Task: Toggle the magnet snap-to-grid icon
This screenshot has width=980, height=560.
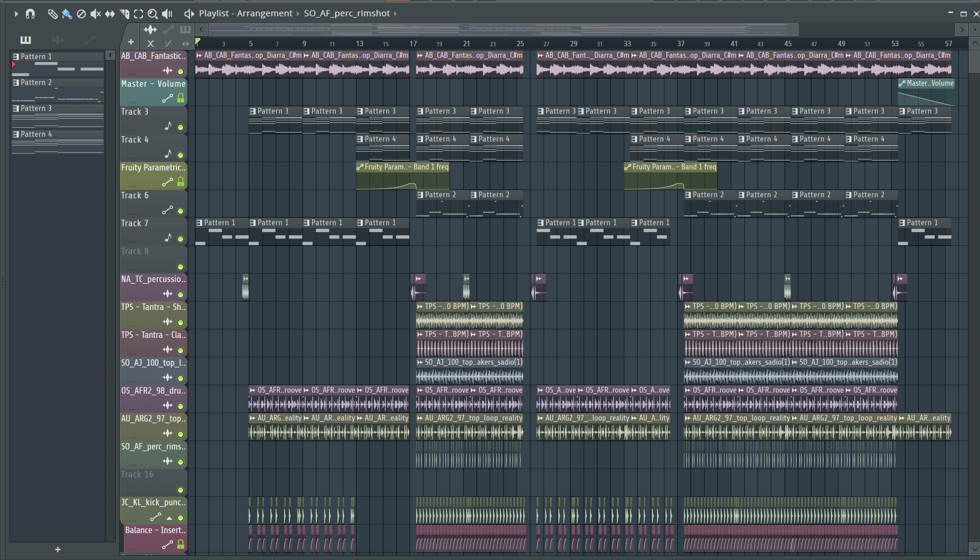Action: 30,14
